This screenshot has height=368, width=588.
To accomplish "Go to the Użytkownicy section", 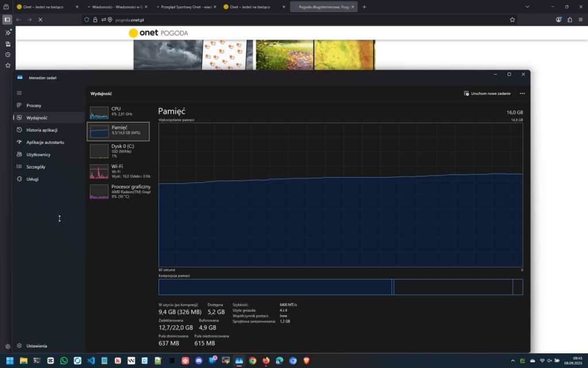I will [x=38, y=155].
